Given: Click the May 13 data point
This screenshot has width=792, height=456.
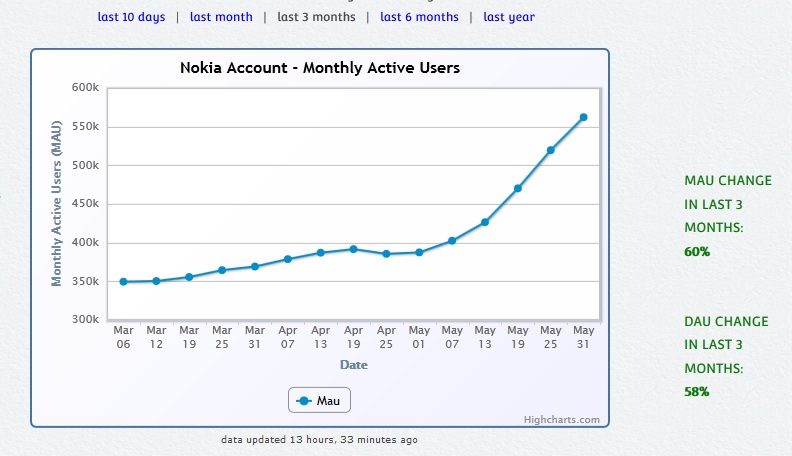Looking at the screenshot, I should [x=485, y=222].
